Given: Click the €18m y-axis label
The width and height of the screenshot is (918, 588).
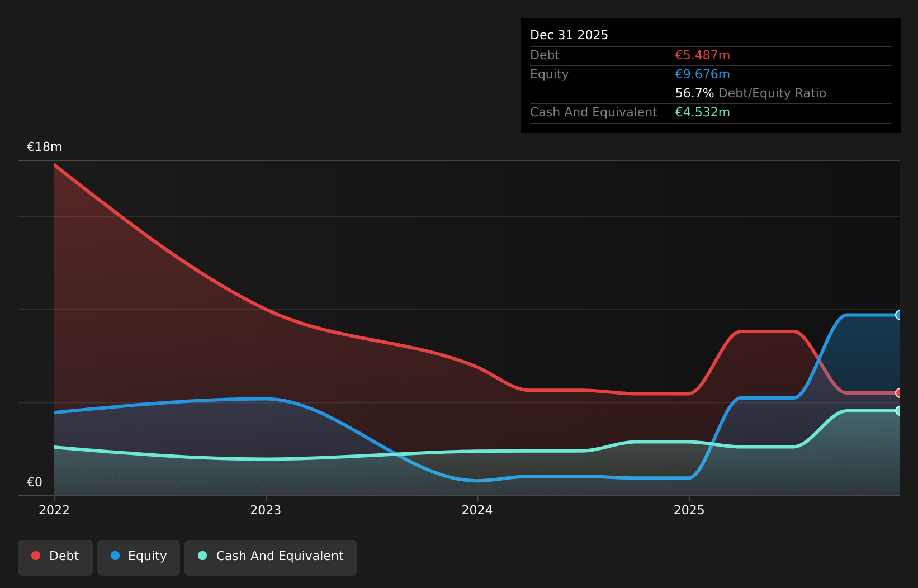Looking at the screenshot, I should 45,147.
